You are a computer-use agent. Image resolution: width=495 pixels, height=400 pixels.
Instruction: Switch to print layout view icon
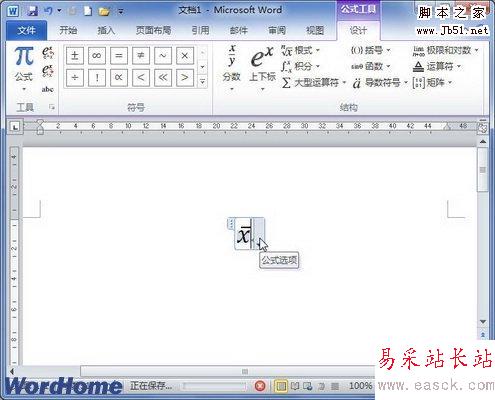[281, 386]
